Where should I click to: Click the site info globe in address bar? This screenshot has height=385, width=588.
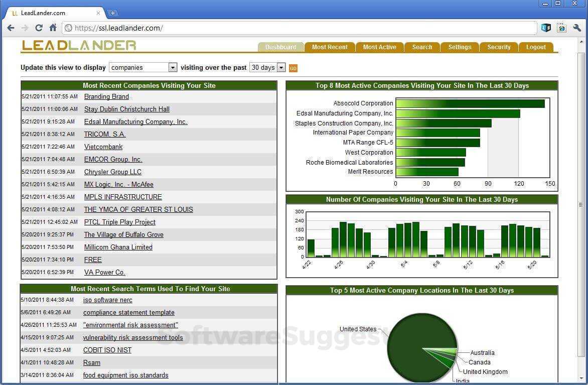(68, 28)
